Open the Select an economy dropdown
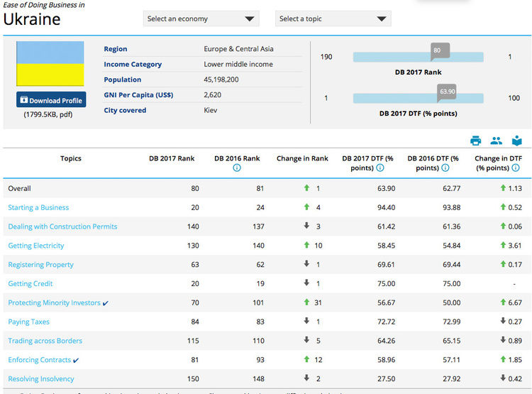Image resolution: width=532 pixels, height=394 pixels. click(201, 18)
